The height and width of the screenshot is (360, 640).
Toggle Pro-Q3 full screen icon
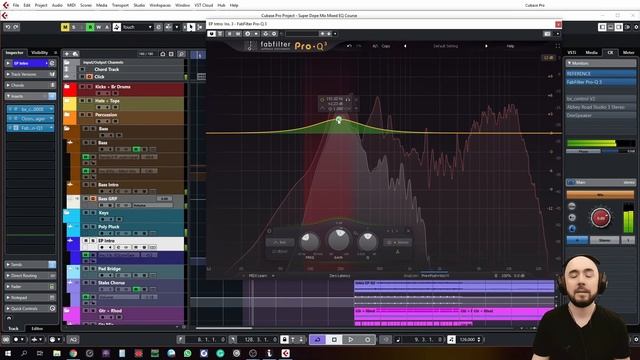[558, 46]
